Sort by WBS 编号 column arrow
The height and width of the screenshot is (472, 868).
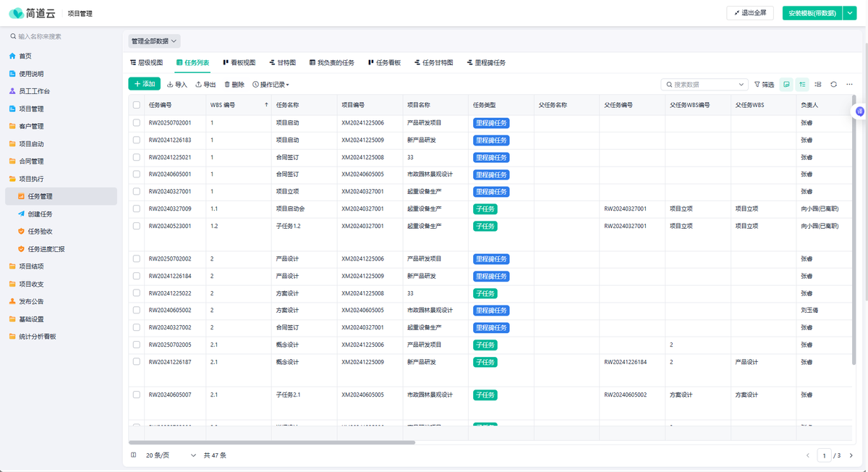pyautogui.click(x=266, y=105)
